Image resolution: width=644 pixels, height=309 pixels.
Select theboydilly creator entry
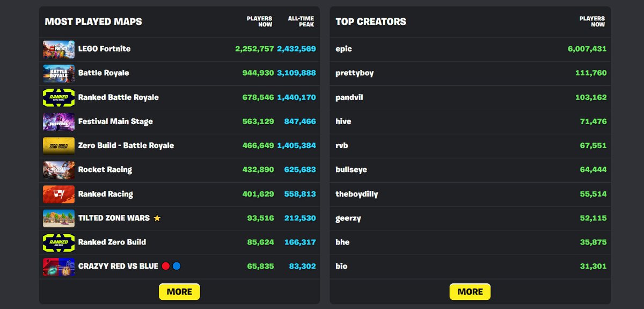356,194
